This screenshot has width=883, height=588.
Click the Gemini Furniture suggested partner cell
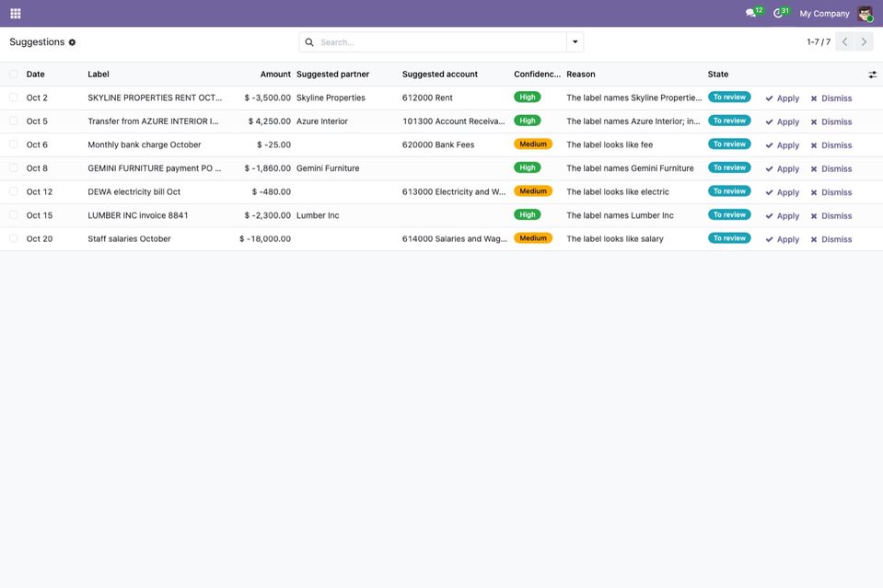click(328, 168)
